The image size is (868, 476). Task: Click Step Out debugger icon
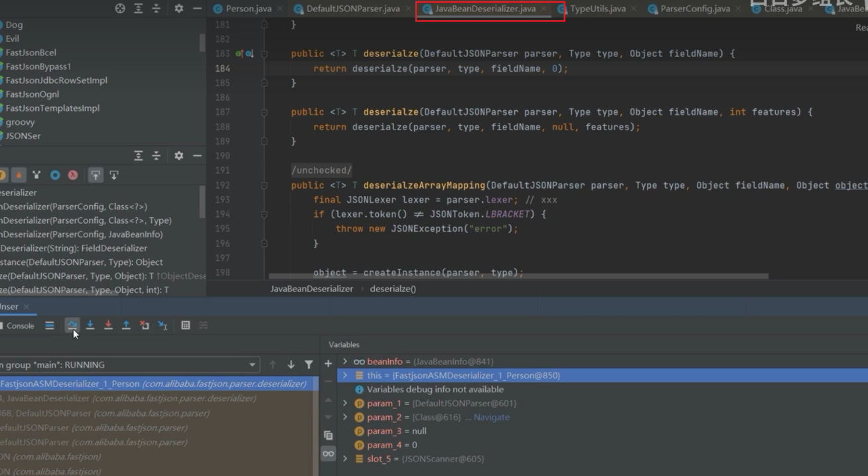pos(126,325)
